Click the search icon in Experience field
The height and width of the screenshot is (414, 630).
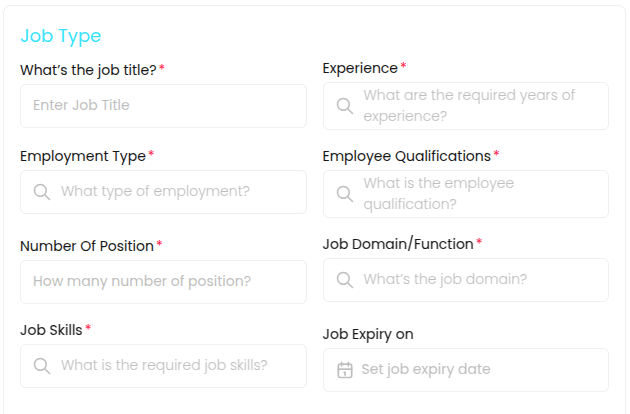click(x=344, y=106)
